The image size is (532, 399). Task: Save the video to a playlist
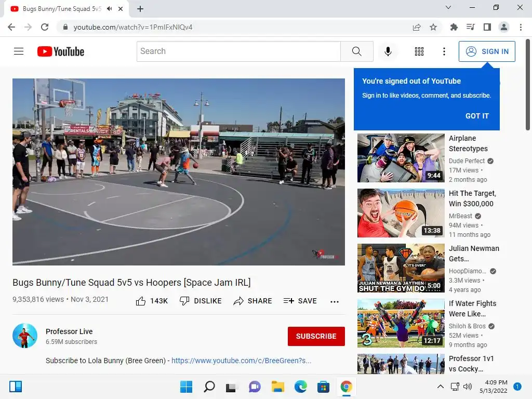(300, 301)
